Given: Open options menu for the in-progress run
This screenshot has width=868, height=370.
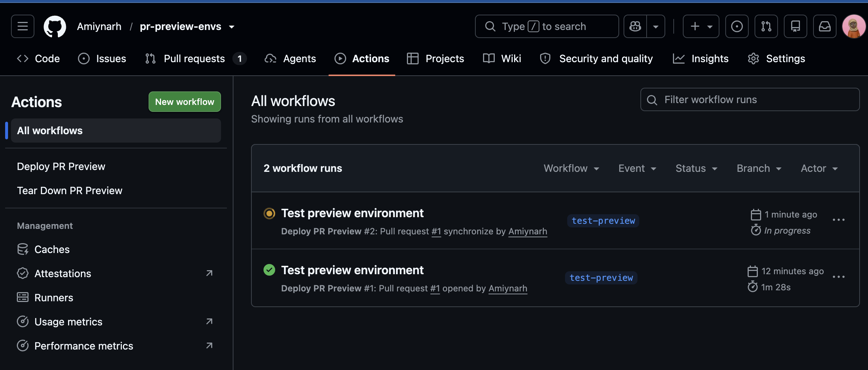Looking at the screenshot, I should 838,220.
